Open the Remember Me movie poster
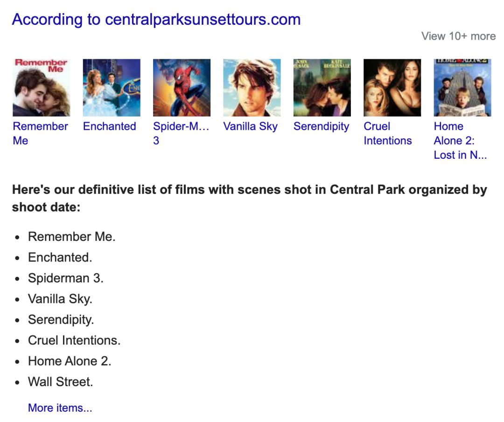Image resolution: width=504 pixels, height=422 pixels. pyautogui.click(x=41, y=87)
